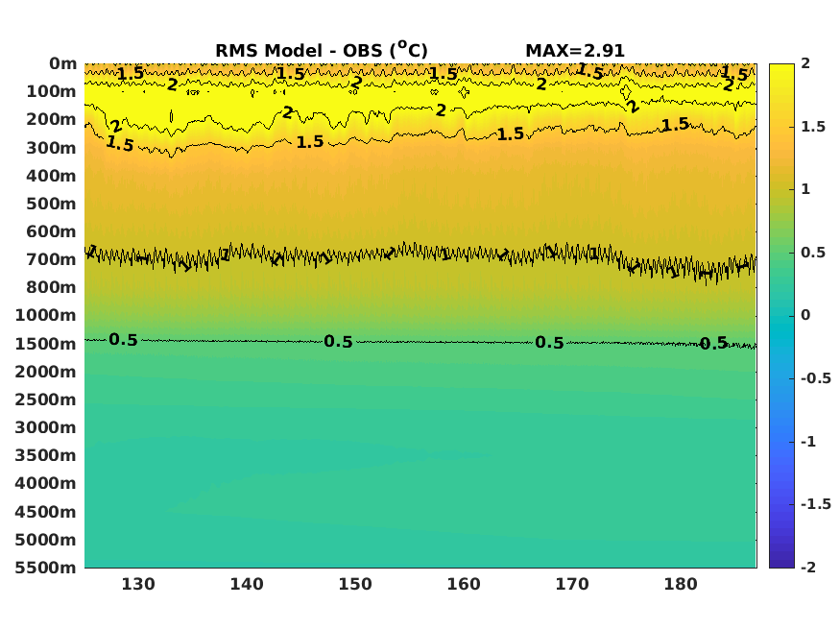Click the '3000m' depth axis label
This screenshot has width=840, height=630.
click(45, 427)
